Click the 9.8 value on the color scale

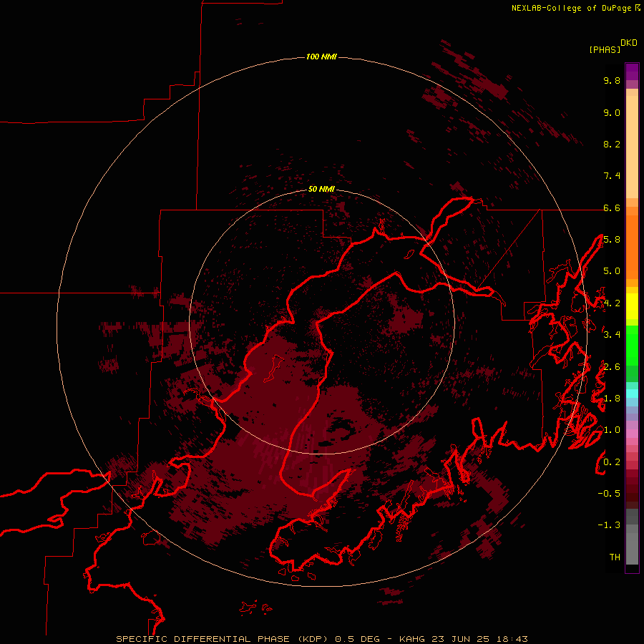click(612, 80)
